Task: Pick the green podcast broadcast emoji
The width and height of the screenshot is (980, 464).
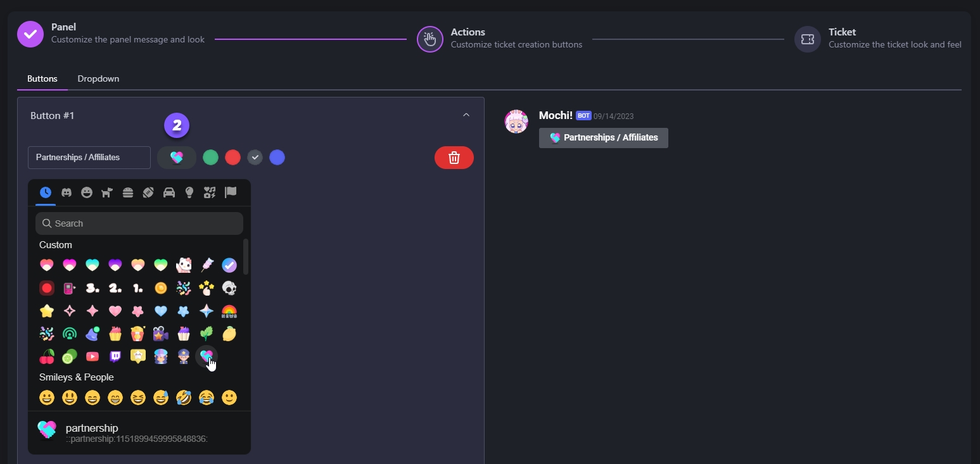Action: [x=70, y=334]
